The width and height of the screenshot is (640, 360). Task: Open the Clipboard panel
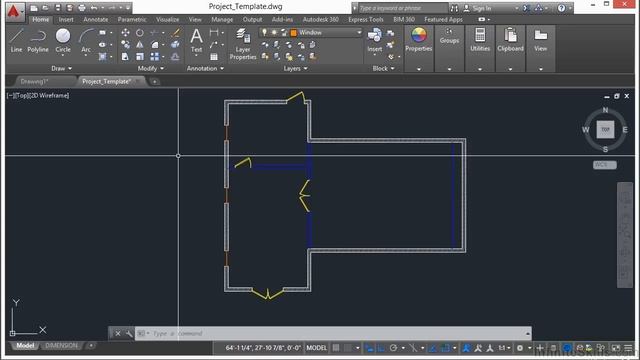pos(510,40)
